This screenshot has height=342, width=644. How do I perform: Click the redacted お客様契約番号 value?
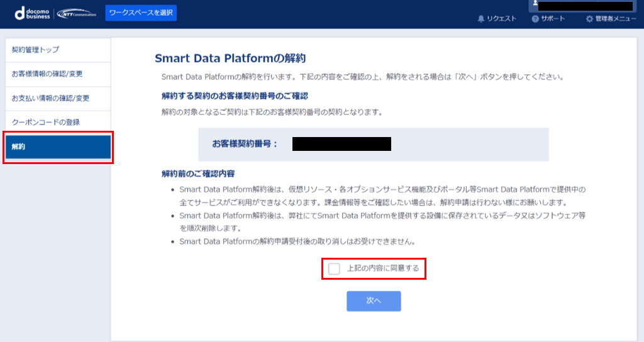(341, 144)
